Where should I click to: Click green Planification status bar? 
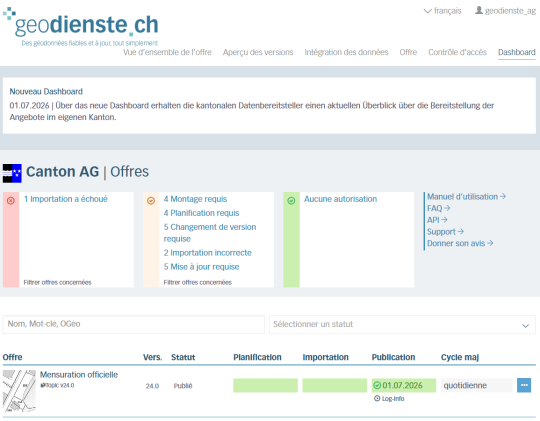[266, 386]
